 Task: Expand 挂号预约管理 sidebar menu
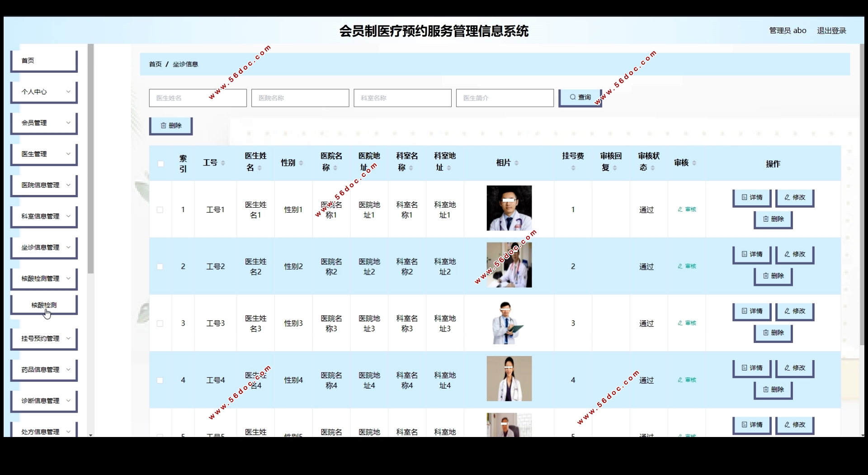[x=44, y=339]
